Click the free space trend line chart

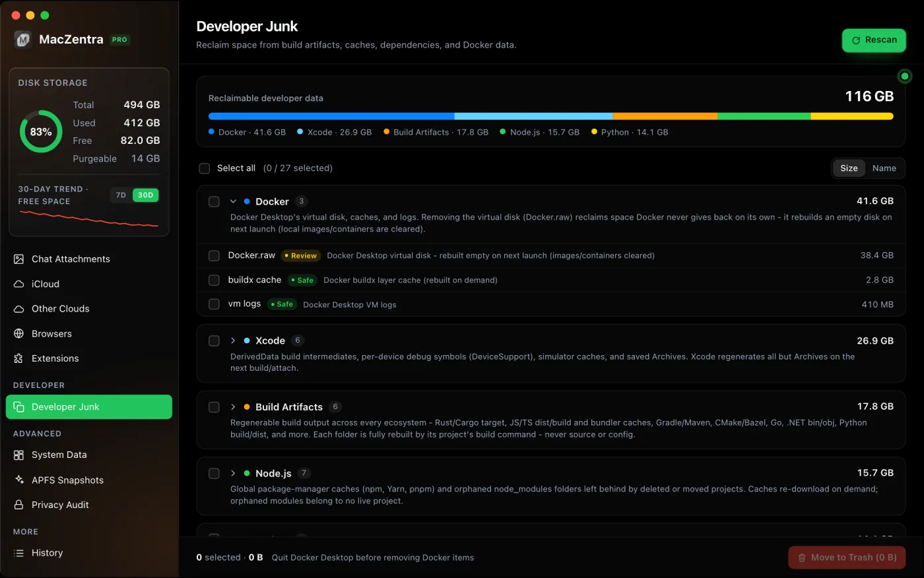tap(89, 219)
